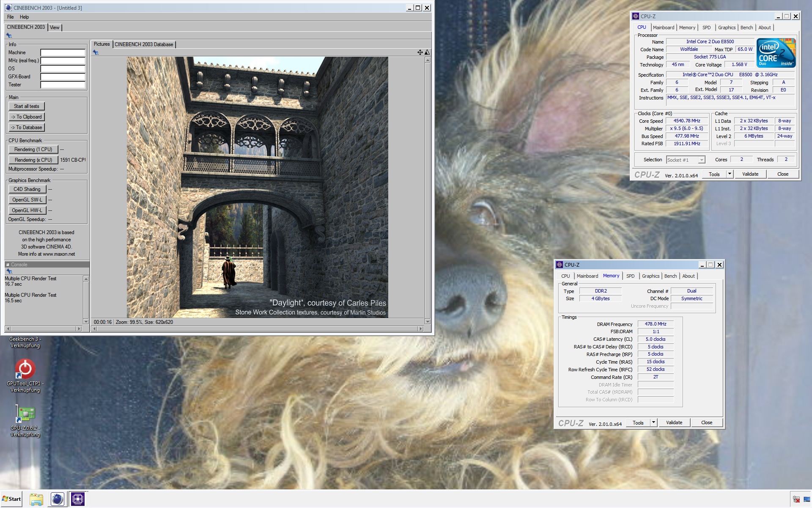Open GPU-Z.0.6.2 desktop shortcut
The height and width of the screenshot is (508, 812).
pos(25,420)
